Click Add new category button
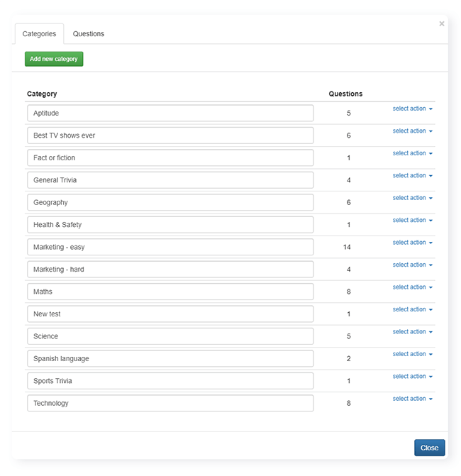The width and height of the screenshot is (461, 476). click(x=54, y=59)
